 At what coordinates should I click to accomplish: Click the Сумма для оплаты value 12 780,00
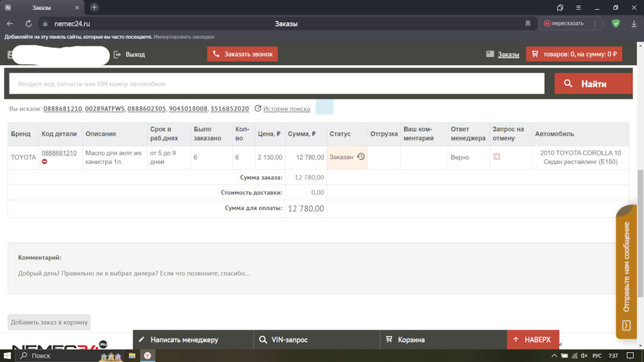click(x=306, y=208)
